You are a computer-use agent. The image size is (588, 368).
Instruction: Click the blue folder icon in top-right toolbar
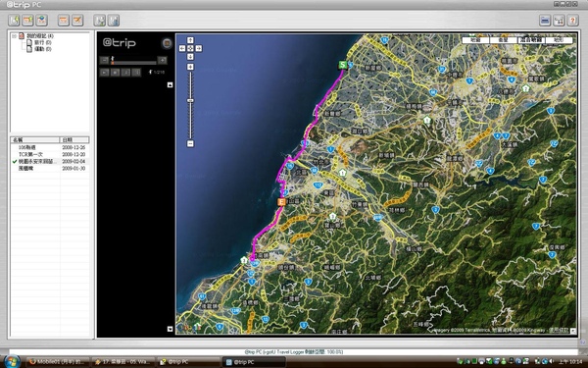pyautogui.click(x=545, y=20)
